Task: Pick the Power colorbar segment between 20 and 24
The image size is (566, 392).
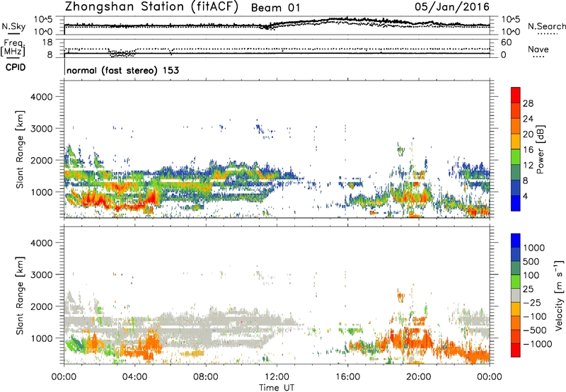Action: pyautogui.click(x=516, y=126)
